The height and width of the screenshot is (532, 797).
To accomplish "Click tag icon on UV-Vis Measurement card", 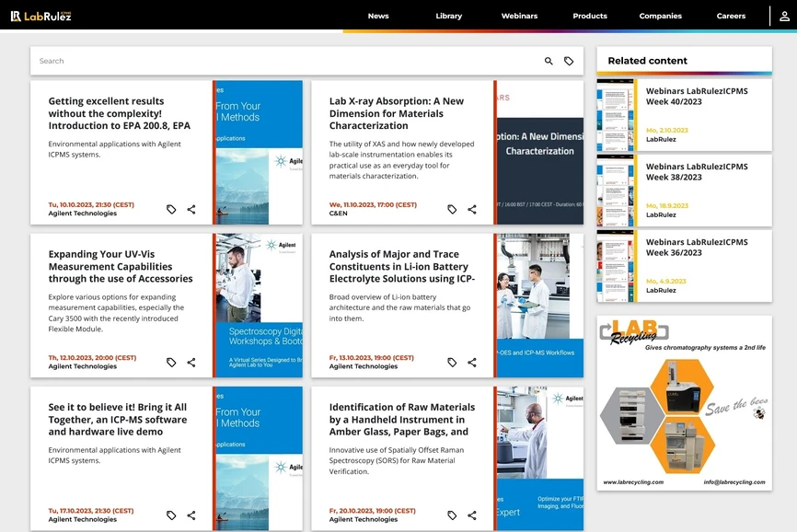I will [171, 363].
